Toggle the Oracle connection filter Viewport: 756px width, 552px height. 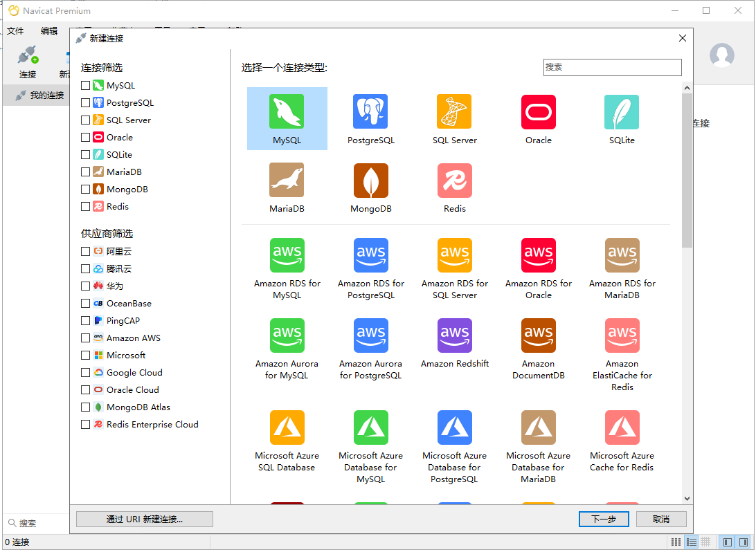(85, 137)
